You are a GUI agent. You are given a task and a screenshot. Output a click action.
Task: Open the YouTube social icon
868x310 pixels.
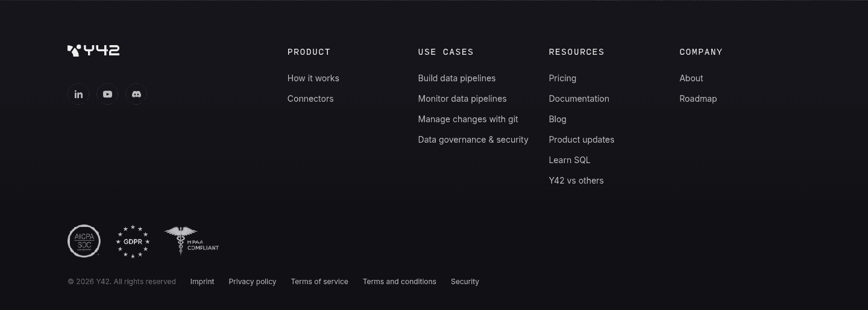tap(107, 94)
